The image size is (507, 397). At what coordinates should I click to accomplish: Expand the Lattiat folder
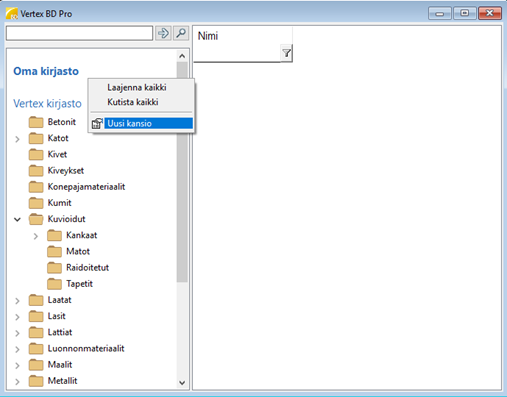[17, 333]
